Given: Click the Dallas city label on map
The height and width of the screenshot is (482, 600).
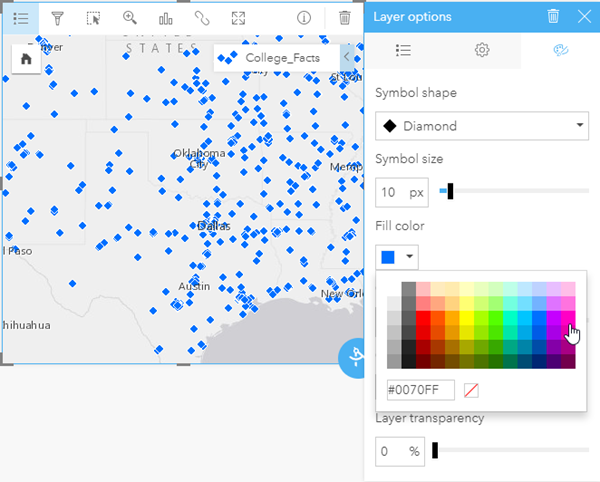Looking at the screenshot, I should (214, 226).
